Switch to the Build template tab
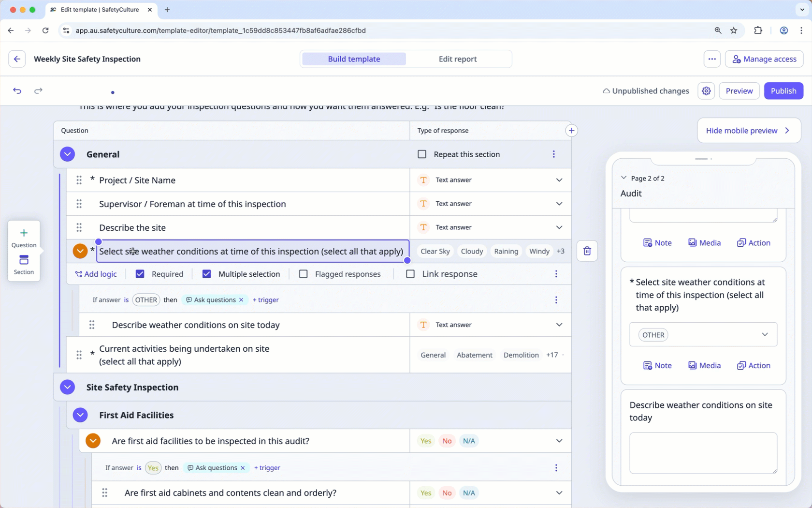 [354, 59]
